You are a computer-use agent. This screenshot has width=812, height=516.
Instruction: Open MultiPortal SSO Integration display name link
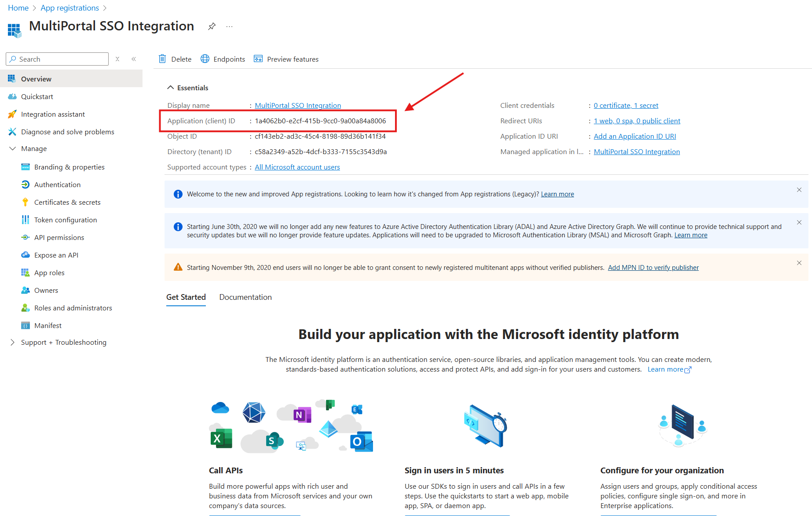[298, 105]
